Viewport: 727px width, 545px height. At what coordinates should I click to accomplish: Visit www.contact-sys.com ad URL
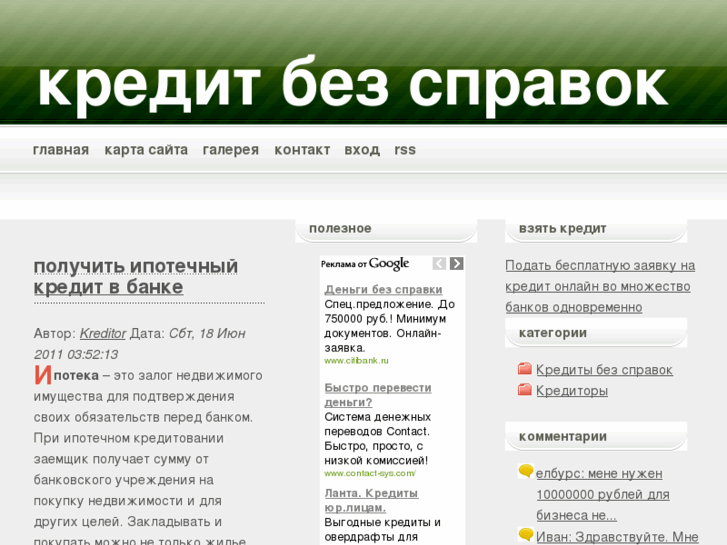click(x=370, y=474)
